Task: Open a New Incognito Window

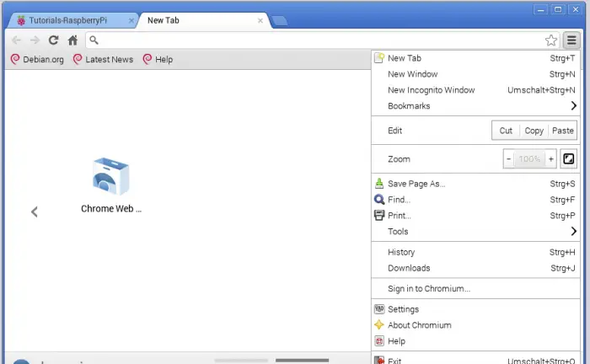Action: coord(475,90)
